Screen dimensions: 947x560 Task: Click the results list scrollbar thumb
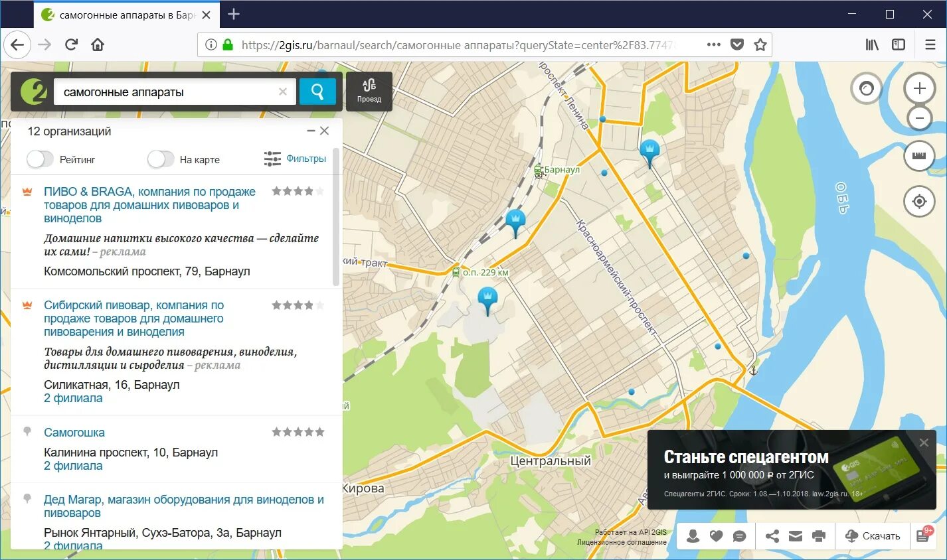point(336,217)
